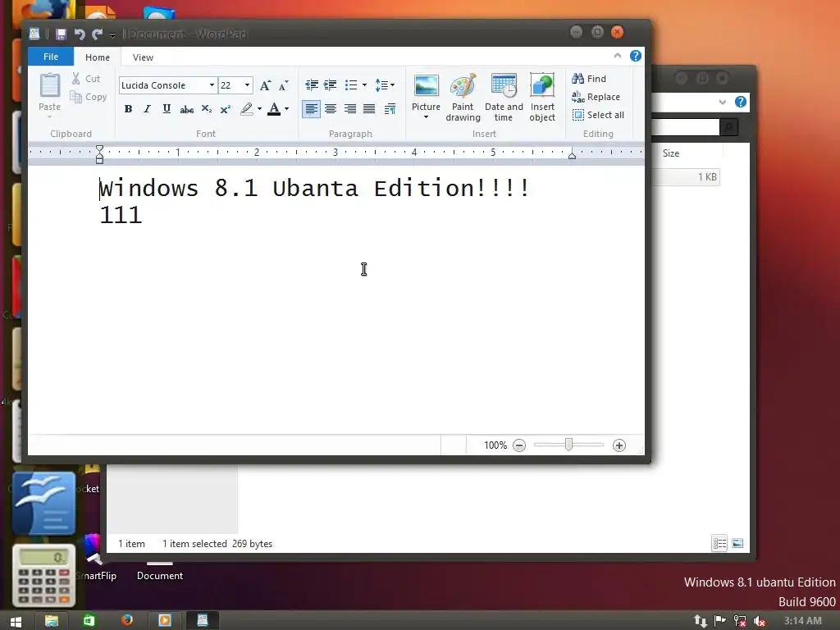Open the highlight color dropdown arrow
The image size is (840, 630).
point(260,109)
